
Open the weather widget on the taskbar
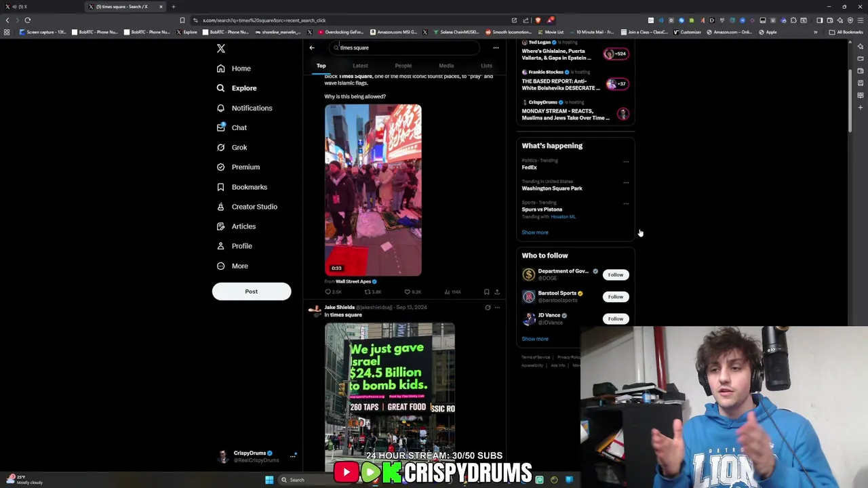(24, 480)
